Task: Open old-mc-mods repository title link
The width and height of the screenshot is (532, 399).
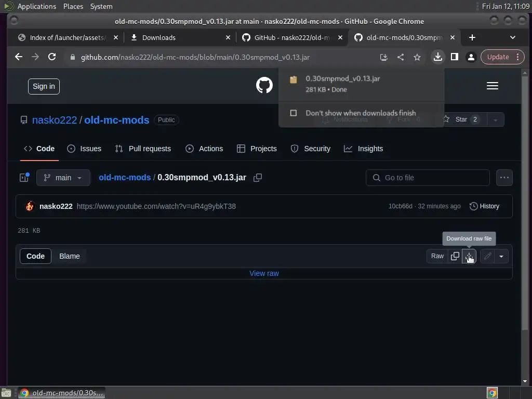Action: [117, 120]
